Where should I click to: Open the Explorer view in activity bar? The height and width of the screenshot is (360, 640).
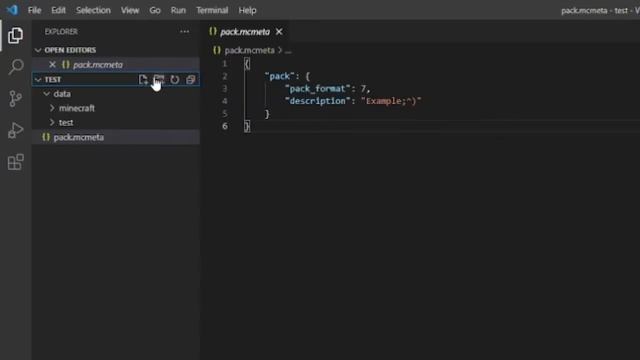[15, 36]
